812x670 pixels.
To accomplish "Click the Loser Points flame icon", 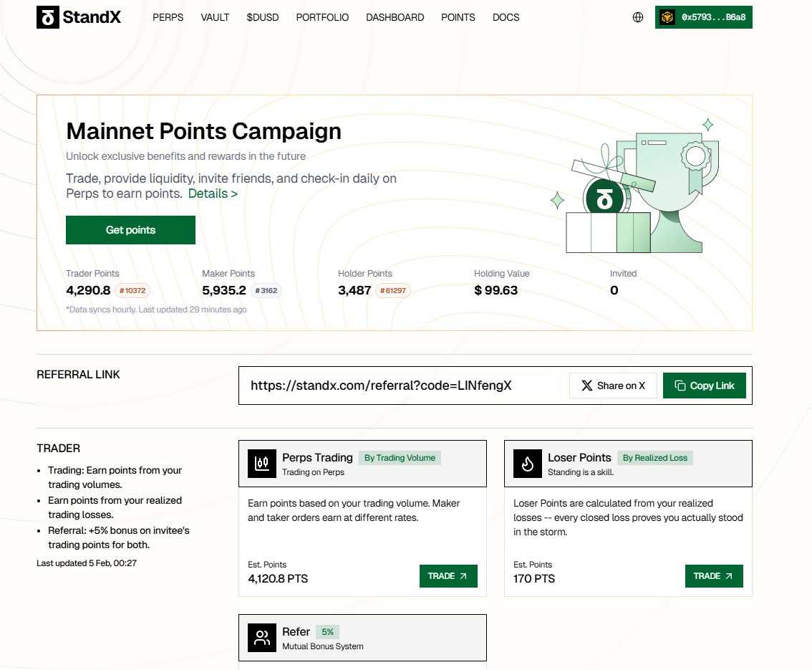I will pyautogui.click(x=528, y=463).
